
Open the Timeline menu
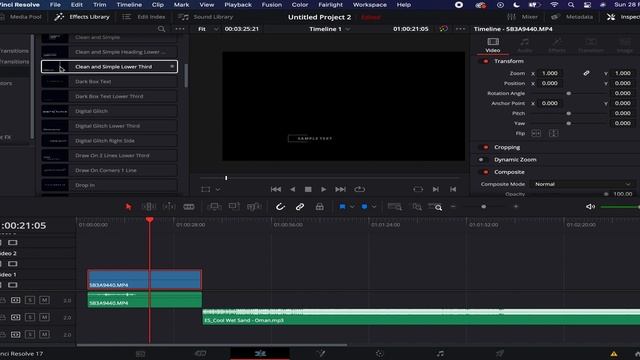(x=129, y=5)
